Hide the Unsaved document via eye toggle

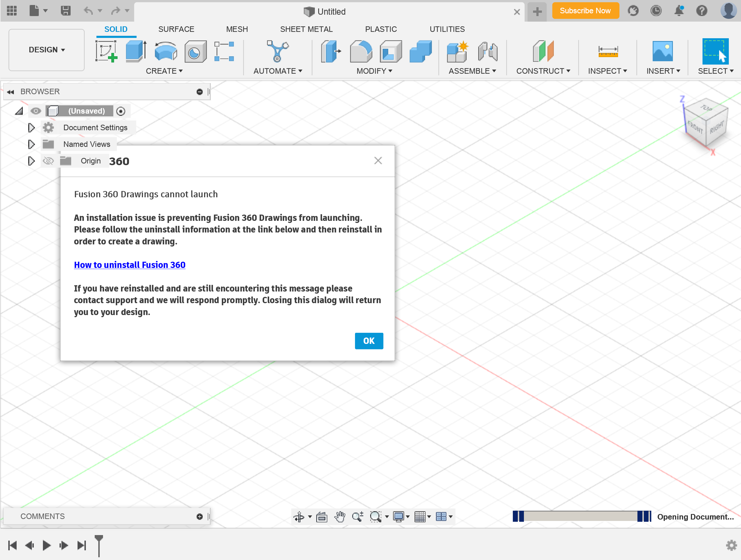tap(35, 111)
